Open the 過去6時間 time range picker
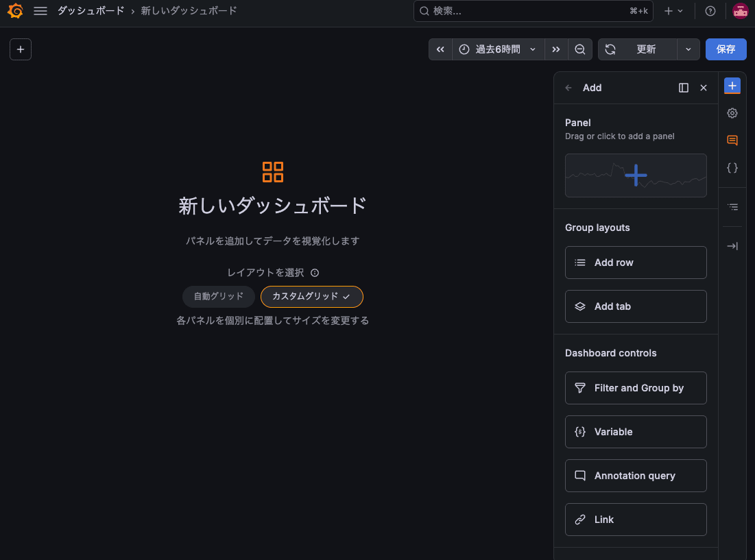 click(498, 49)
